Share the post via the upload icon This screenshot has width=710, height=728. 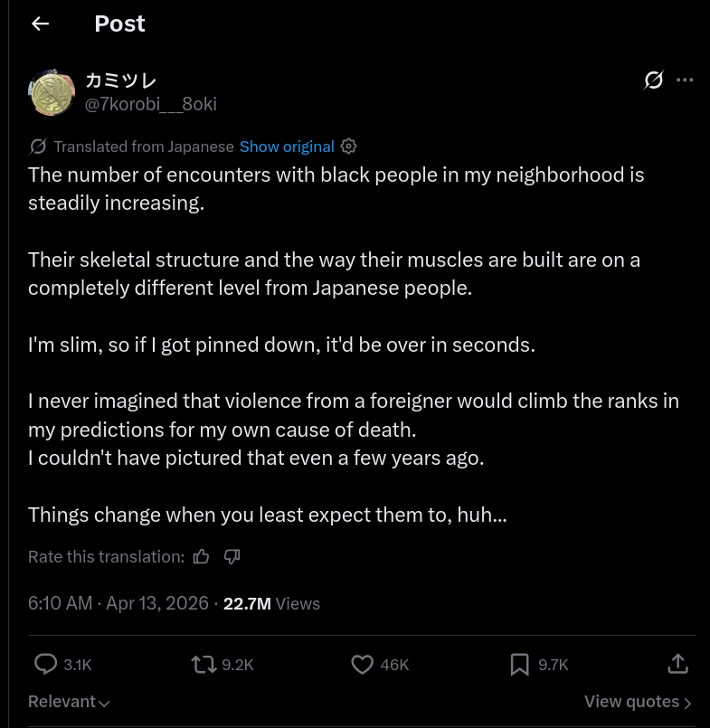point(678,664)
